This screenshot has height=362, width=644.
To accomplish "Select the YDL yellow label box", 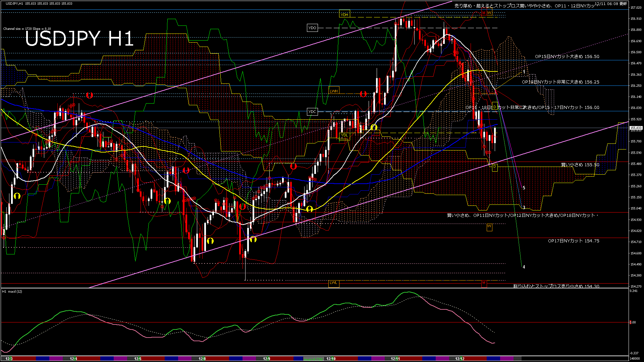I will [344, 135].
